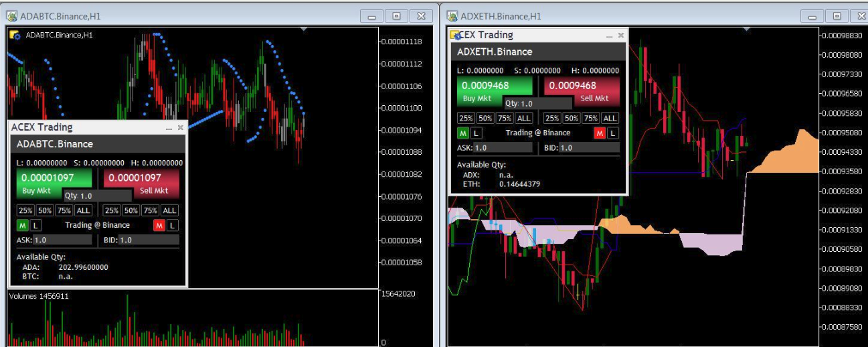Screen dimensions: 868x347
Task: Restore the ADABTC.Binance,H1 chart window
Action: point(396,16)
